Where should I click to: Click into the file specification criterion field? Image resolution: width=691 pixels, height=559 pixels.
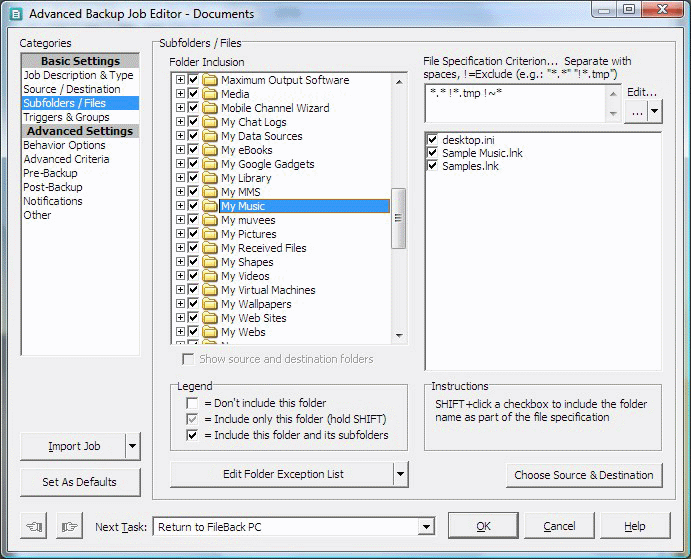click(x=516, y=104)
